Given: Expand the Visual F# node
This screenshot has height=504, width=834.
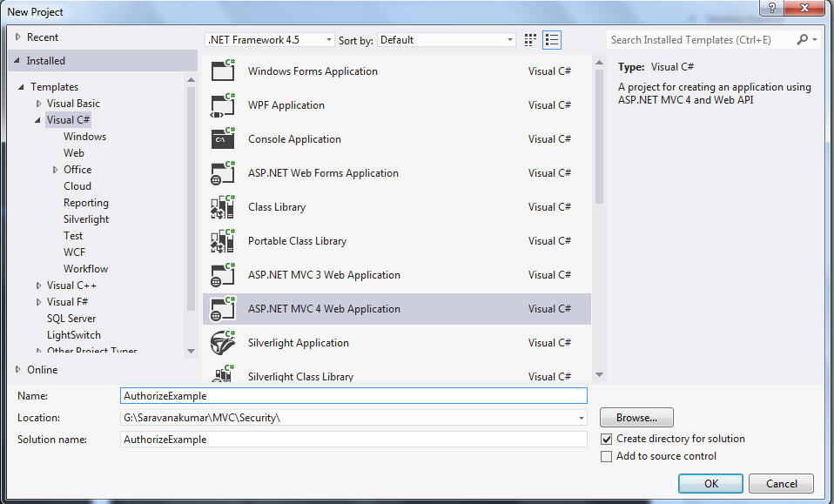Looking at the screenshot, I should tap(38, 302).
